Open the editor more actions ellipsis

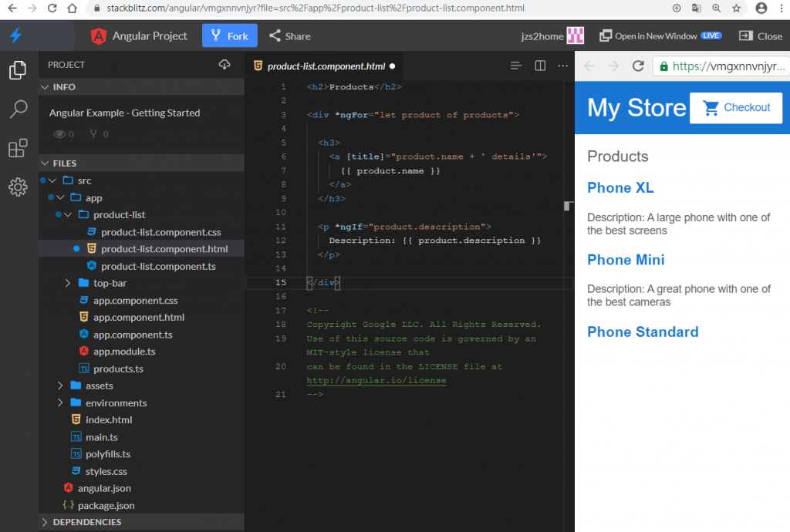click(562, 66)
